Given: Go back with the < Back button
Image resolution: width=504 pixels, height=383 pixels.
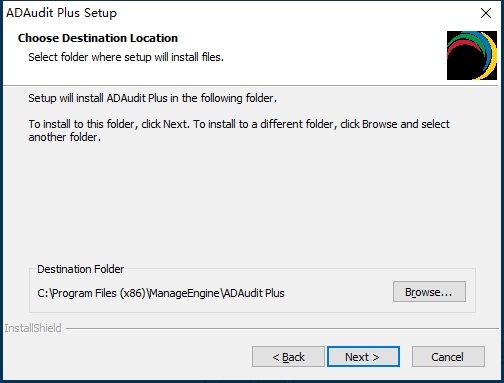Looking at the screenshot, I should pyautogui.click(x=288, y=357).
